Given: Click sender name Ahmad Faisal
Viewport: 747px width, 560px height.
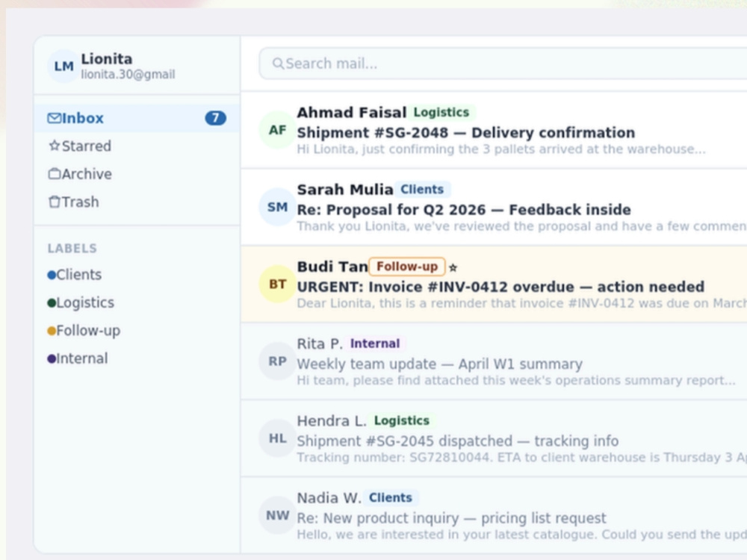Looking at the screenshot, I should pyautogui.click(x=352, y=113).
